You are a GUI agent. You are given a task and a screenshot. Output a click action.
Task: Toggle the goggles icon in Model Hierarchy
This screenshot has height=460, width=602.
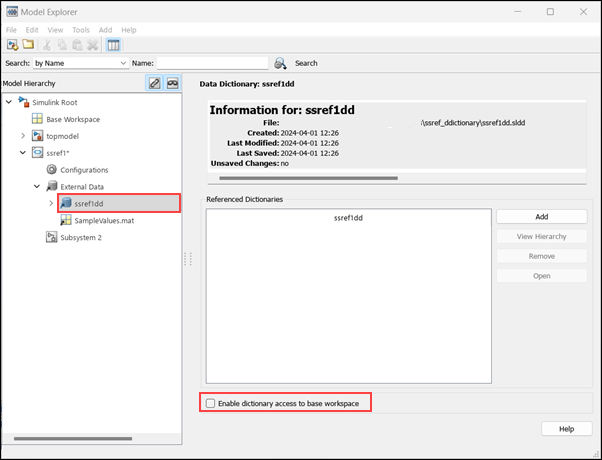(173, 83)
